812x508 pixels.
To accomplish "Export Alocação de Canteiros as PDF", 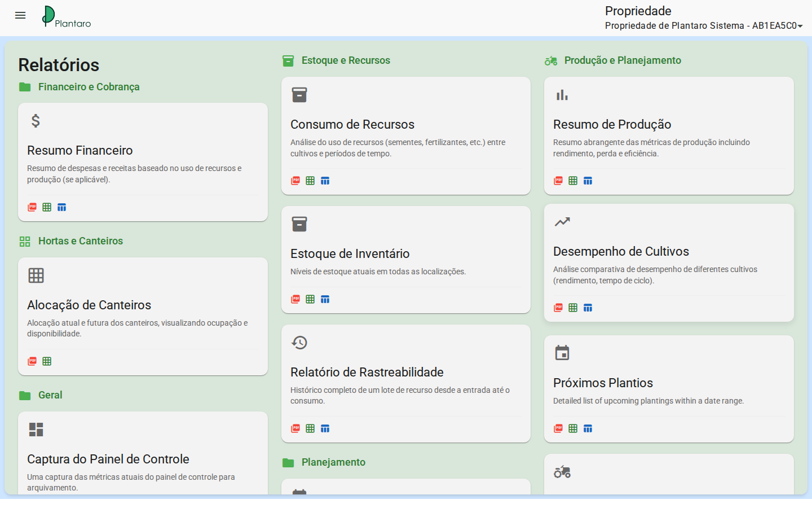I will (x=32, y=361).
